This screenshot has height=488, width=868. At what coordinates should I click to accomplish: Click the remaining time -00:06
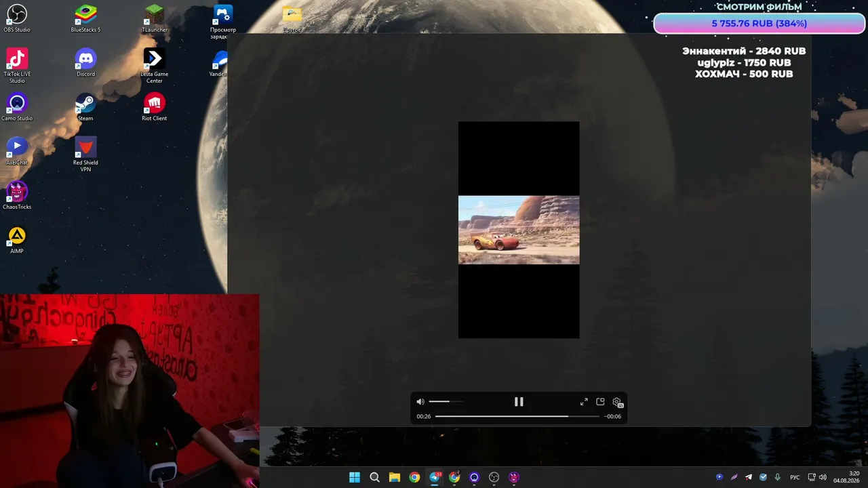tap(612, 416)
